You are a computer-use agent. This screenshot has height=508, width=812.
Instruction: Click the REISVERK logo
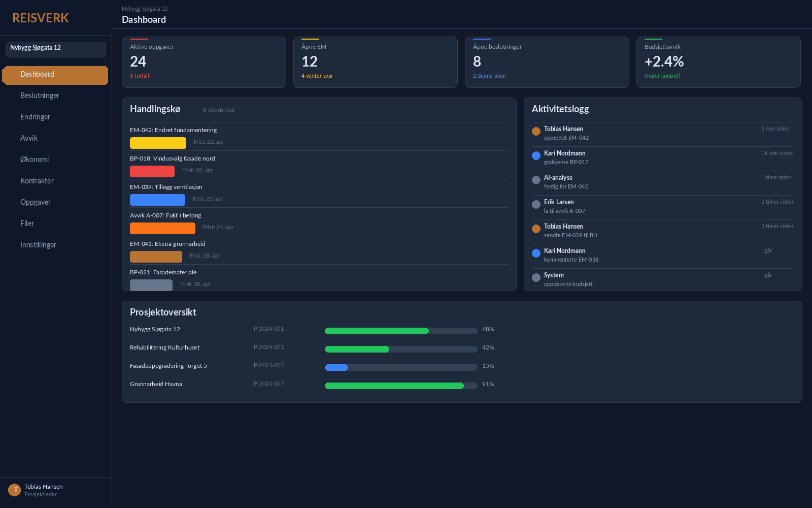[41, 18]
